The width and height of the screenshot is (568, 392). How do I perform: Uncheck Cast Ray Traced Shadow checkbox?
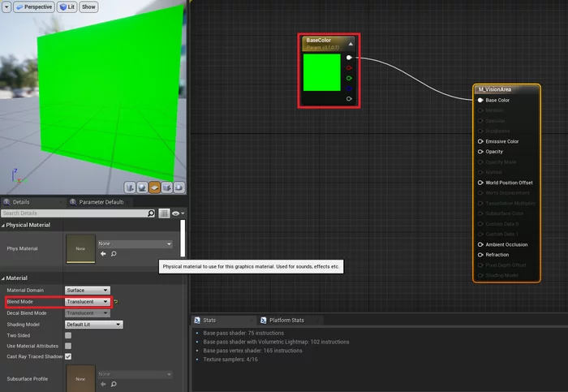[x=68, y=356]
